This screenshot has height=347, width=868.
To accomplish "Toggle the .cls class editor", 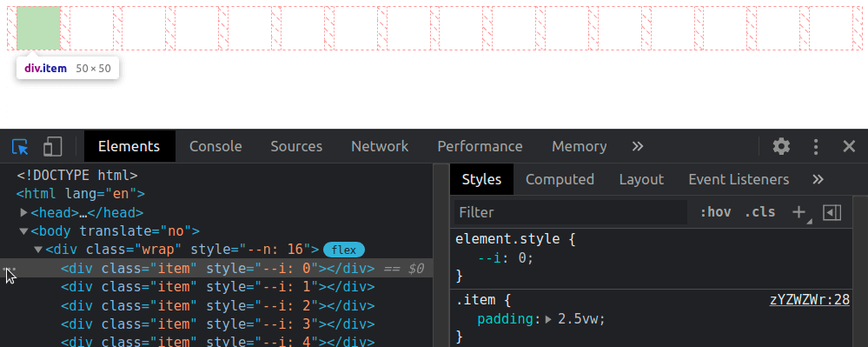I will click(759, 212).
